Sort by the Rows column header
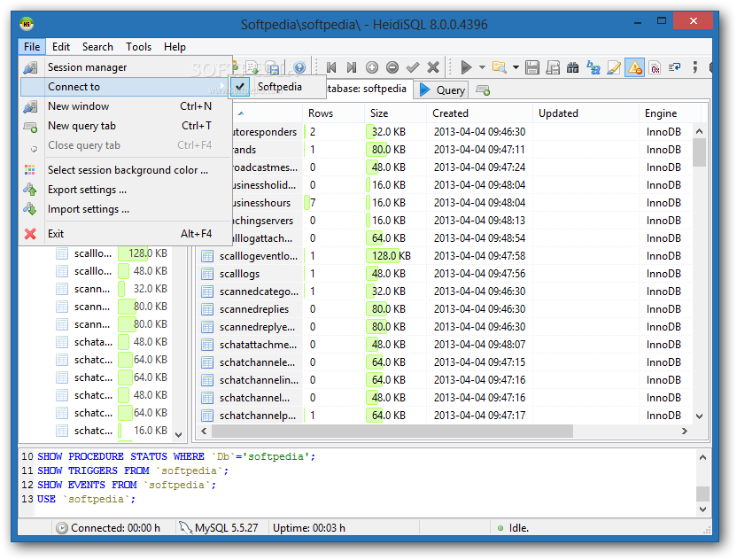The width and height of the screenshot is (737, 560). click(334, 113)
